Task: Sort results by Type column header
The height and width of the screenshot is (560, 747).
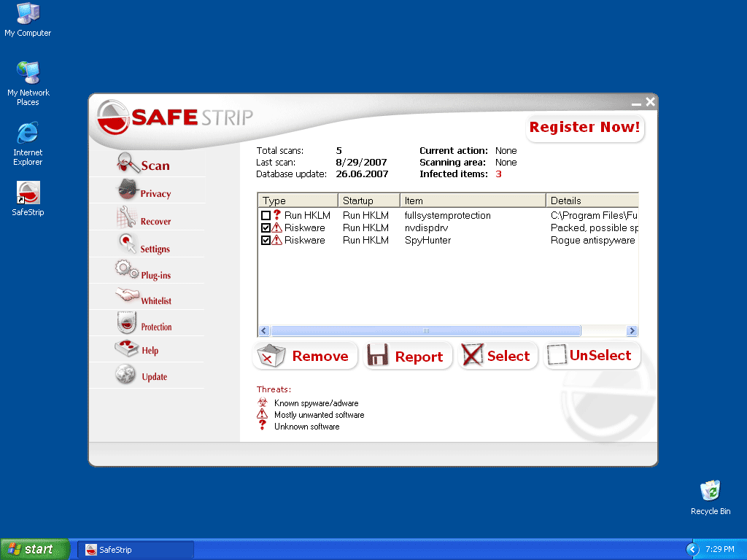Action: point(298,201)
